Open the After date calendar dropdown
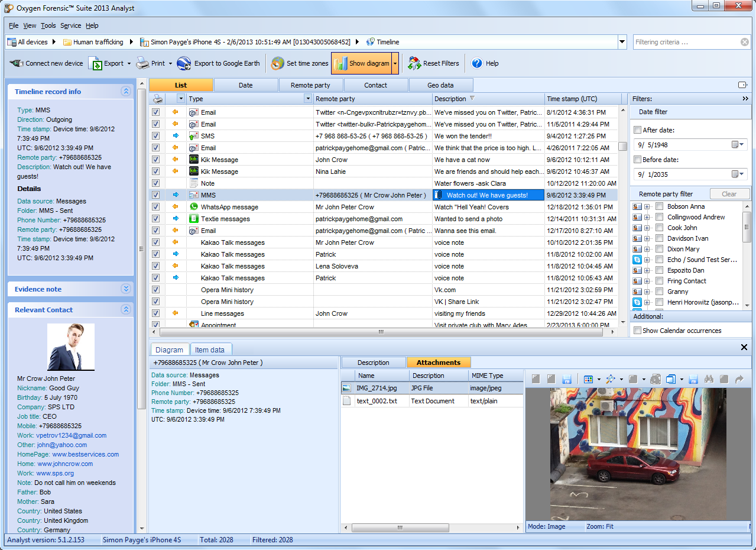The image size is (756, 550). point(739,145)
